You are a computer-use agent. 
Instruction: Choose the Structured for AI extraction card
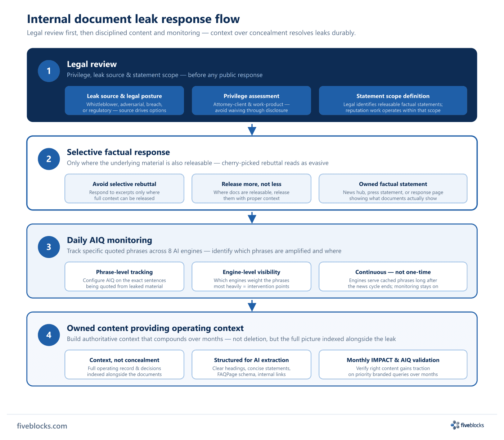click(x=251, y=364)
